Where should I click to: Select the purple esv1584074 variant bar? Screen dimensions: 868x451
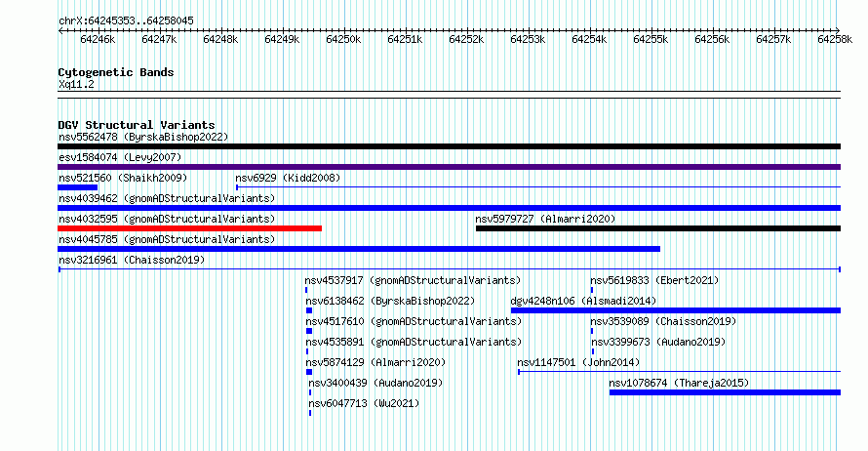click(x=449, y=167)
